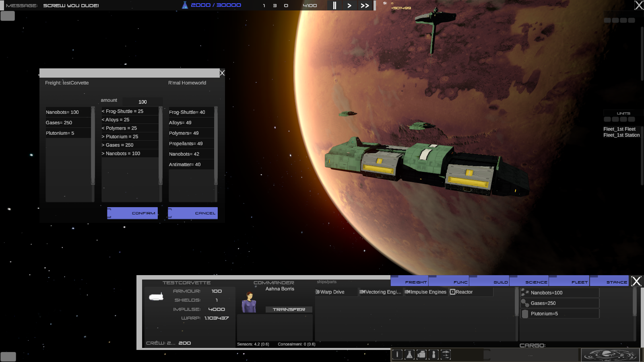
Task: Cancel the freight transfer
Action: 193,213
